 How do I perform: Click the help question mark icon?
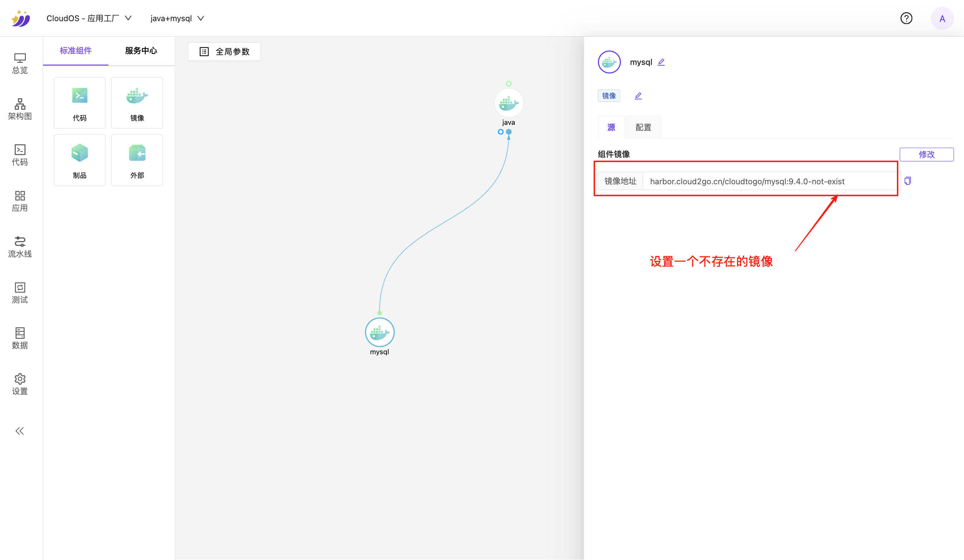click(x=906, y=18)
